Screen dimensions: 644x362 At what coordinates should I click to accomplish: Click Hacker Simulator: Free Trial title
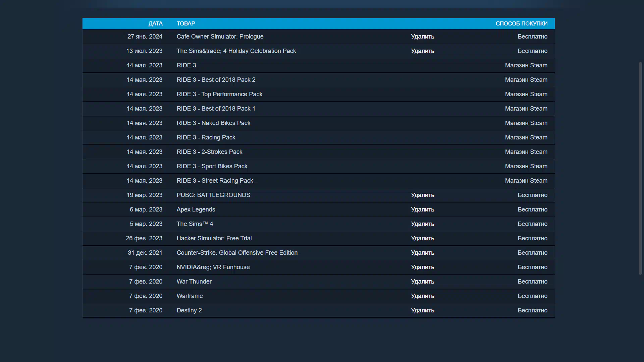click(214, 238)
